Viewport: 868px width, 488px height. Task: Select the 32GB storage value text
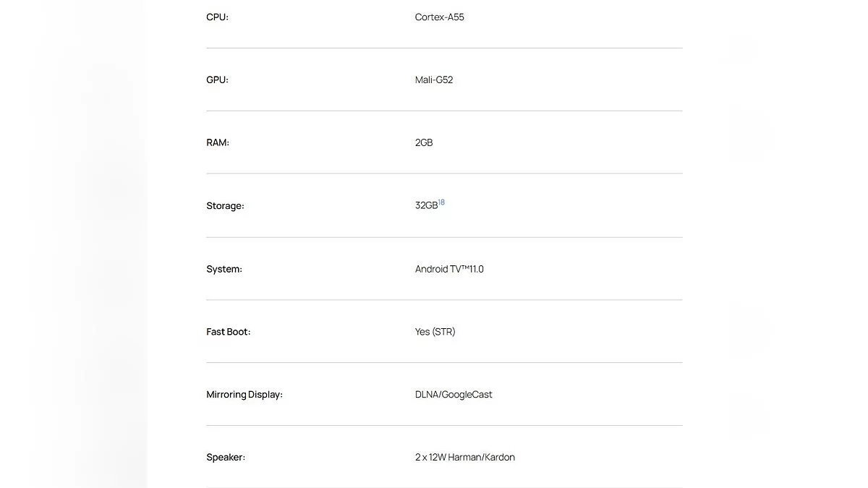pos(426,206)
